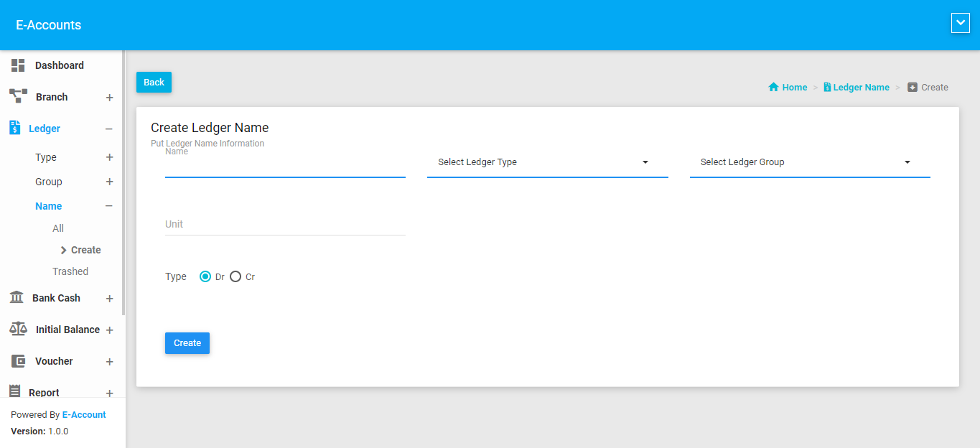Open the Select Ledger Group dropdown

pyautogui.click(x=809, y=162)
